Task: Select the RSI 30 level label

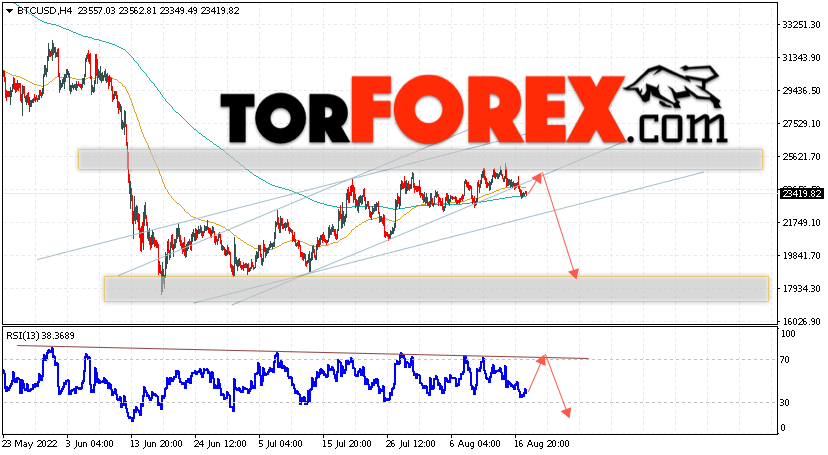Action: pos(785,403)
